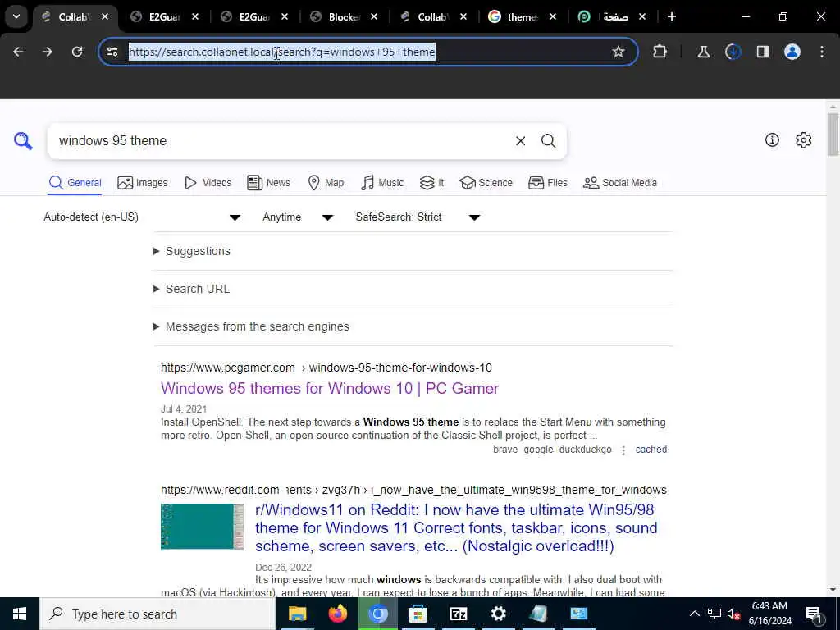This screenshot has width=840, height=630.
Task: Click the browser forward arrow
Action: click(x=48, y=52)
